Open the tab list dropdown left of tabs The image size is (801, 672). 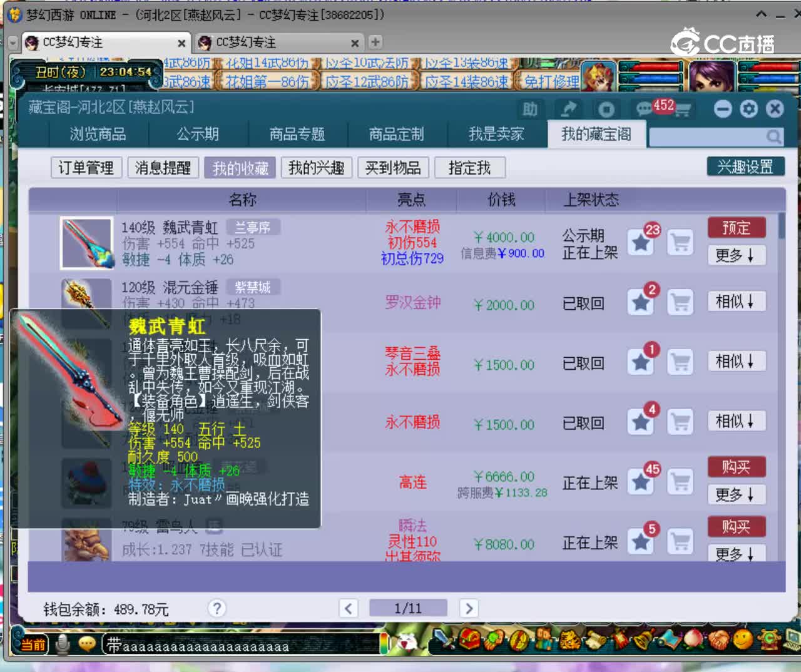pos(13,43)
